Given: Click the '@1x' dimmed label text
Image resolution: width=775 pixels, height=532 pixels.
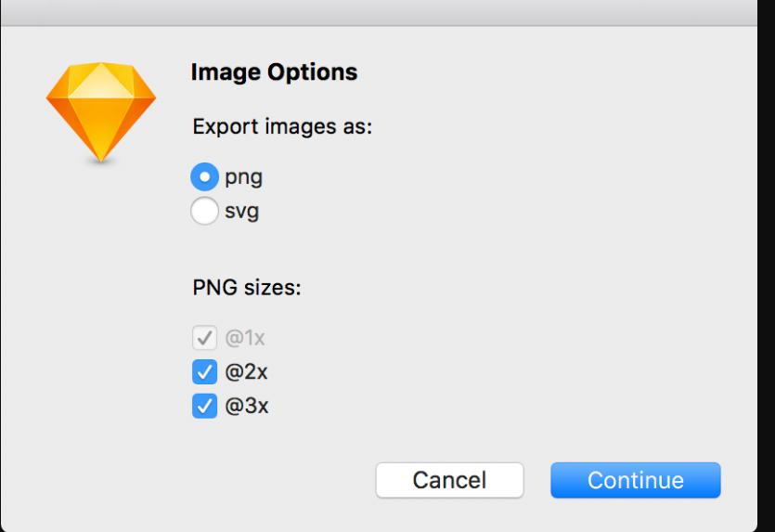Looking at the screenshot, I should pos(245,338).
